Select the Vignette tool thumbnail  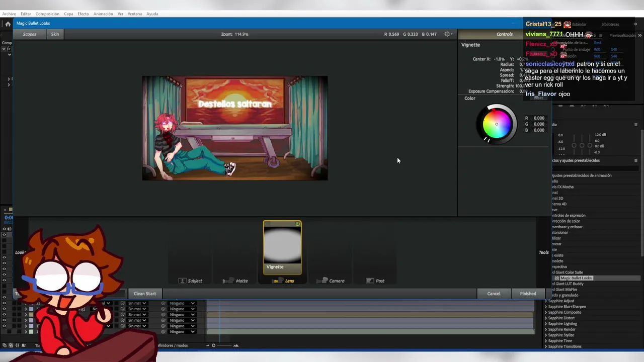[282, 247]
